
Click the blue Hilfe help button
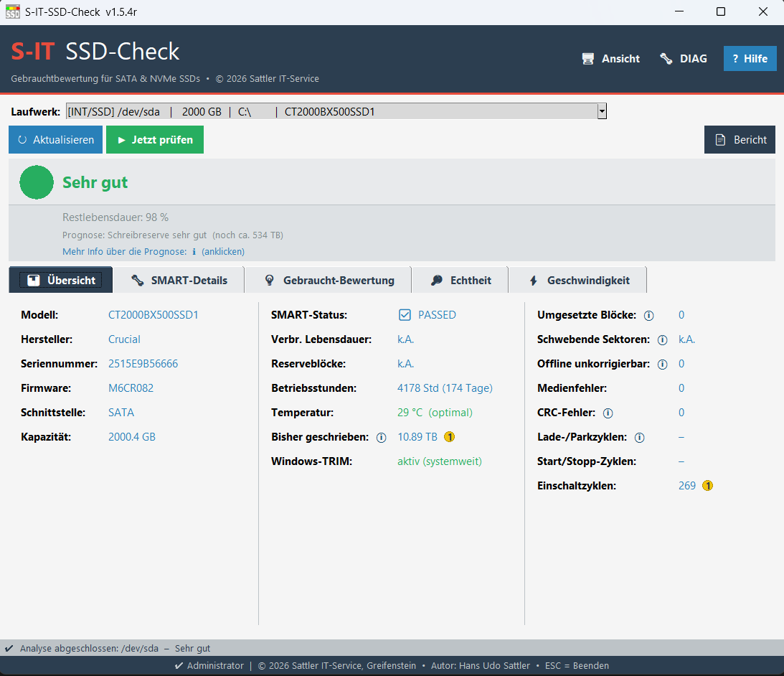(750, 59)
